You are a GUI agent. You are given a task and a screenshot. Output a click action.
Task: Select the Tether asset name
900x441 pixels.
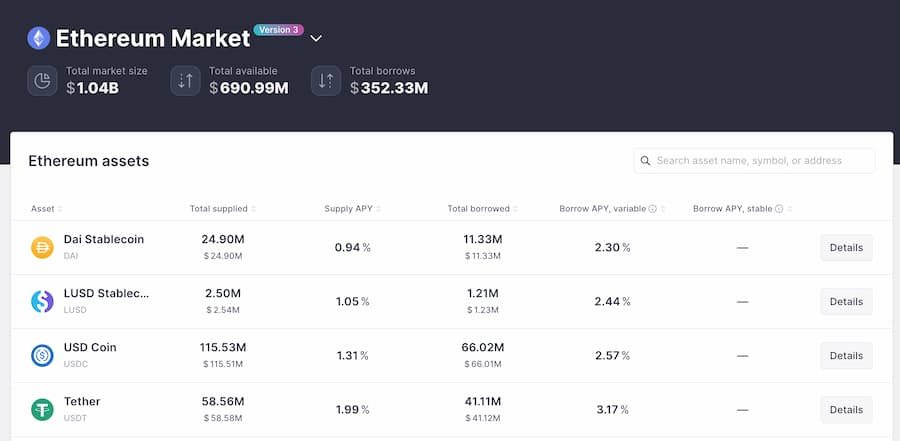[82, 401]
